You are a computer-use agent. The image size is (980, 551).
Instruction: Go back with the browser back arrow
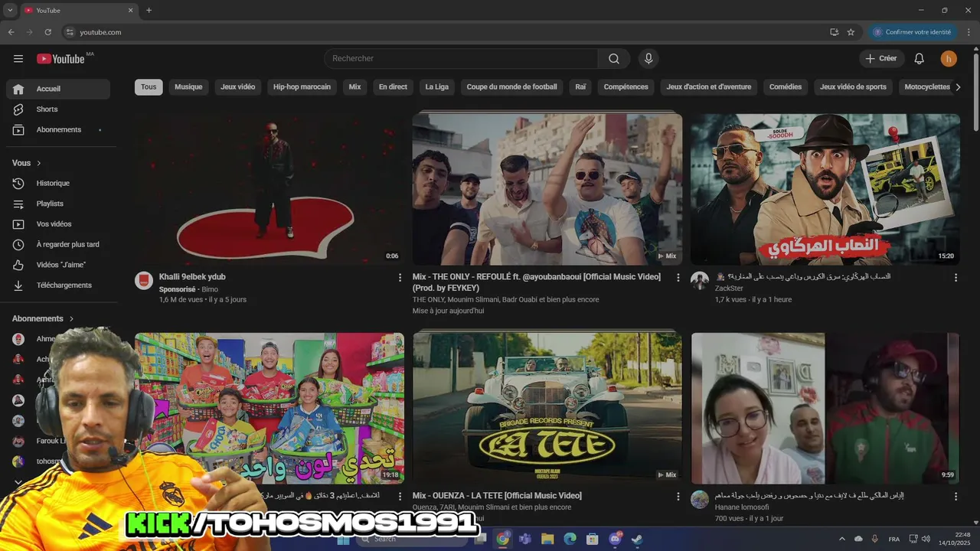click(x=11, y=32)
